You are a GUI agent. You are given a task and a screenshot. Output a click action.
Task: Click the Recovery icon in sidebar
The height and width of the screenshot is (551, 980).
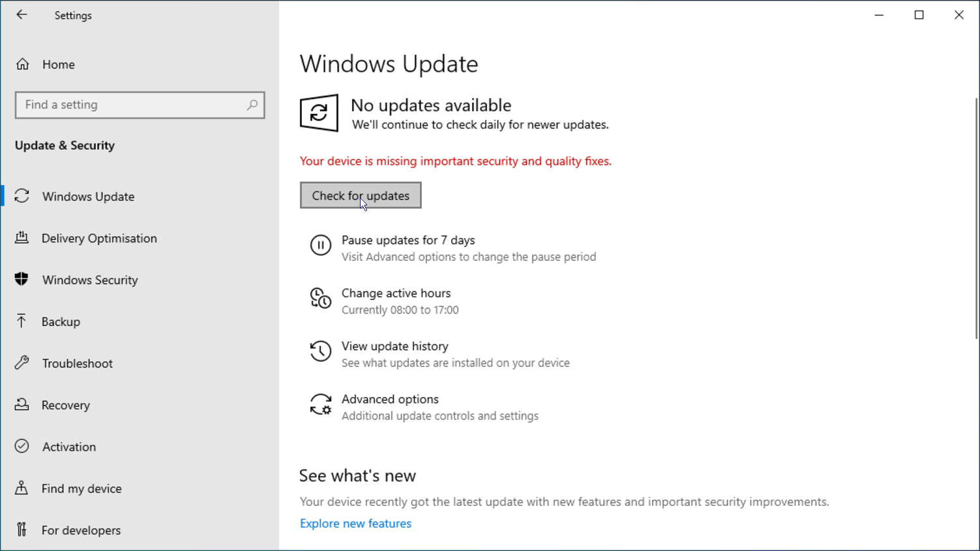click(x=22, y=404)
